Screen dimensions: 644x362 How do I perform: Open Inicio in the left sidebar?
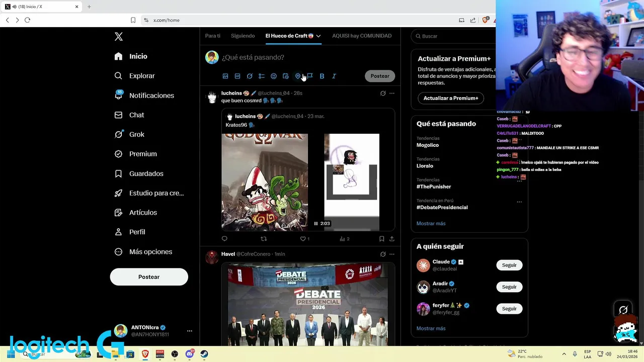(131, 56)
